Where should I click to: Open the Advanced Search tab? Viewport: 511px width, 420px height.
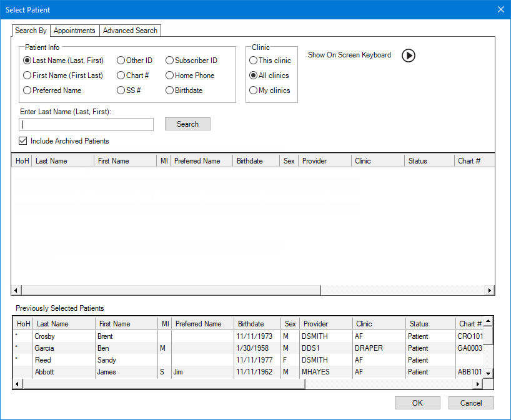131,31
